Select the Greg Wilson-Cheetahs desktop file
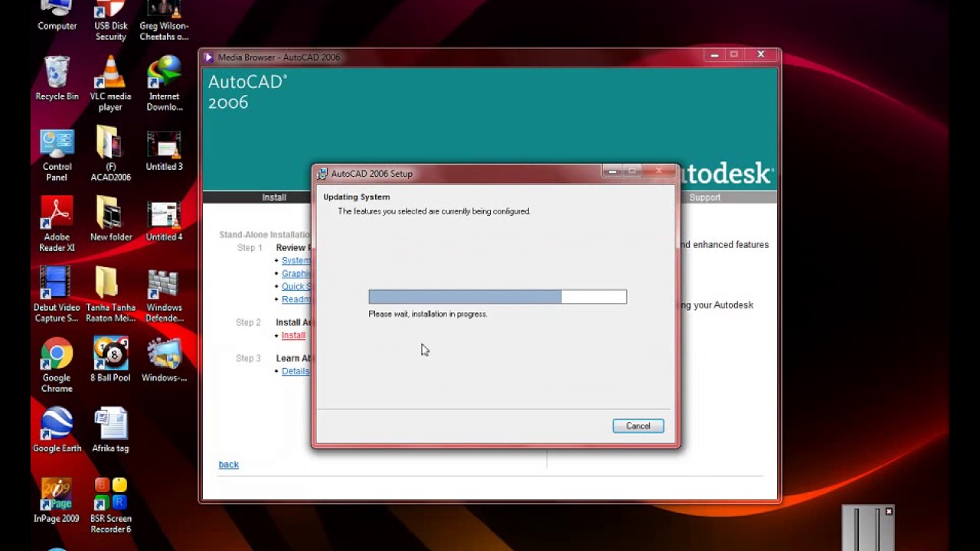The width and height of the screenshot is (980, 551). pyautogui.click(x=164, y=21)
